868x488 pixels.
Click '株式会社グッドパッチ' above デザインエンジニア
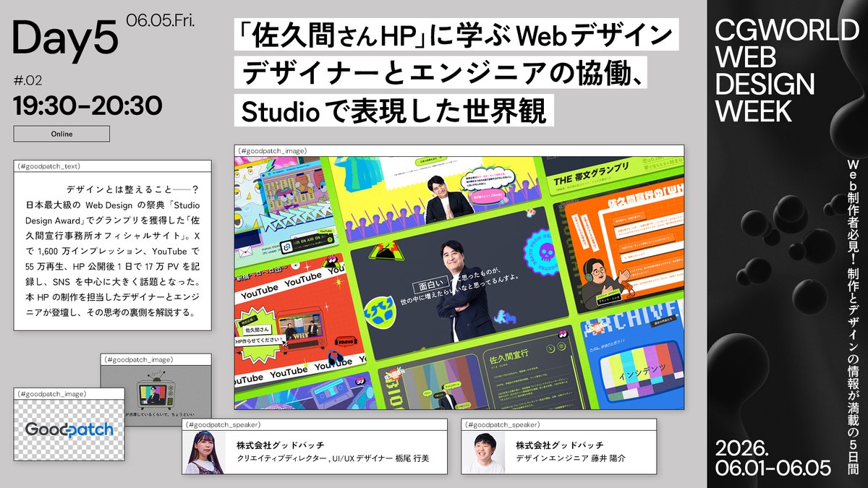pos(560,445)
